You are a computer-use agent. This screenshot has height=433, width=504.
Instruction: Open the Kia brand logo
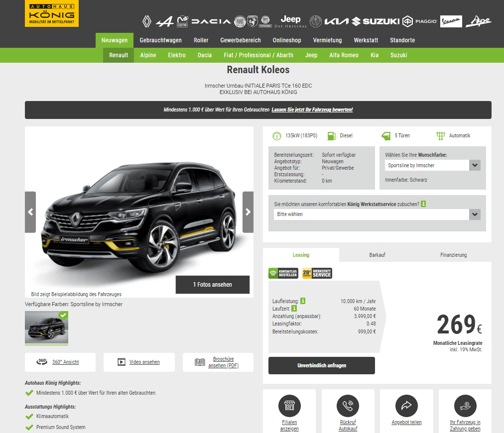336,21
